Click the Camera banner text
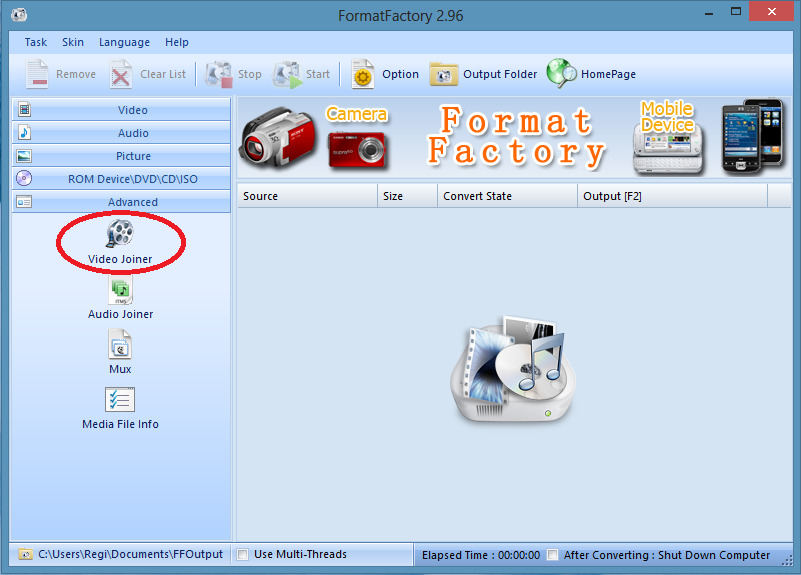Image resolution: width=801 pixels, height=575 pixels. (x=357, y=114)
